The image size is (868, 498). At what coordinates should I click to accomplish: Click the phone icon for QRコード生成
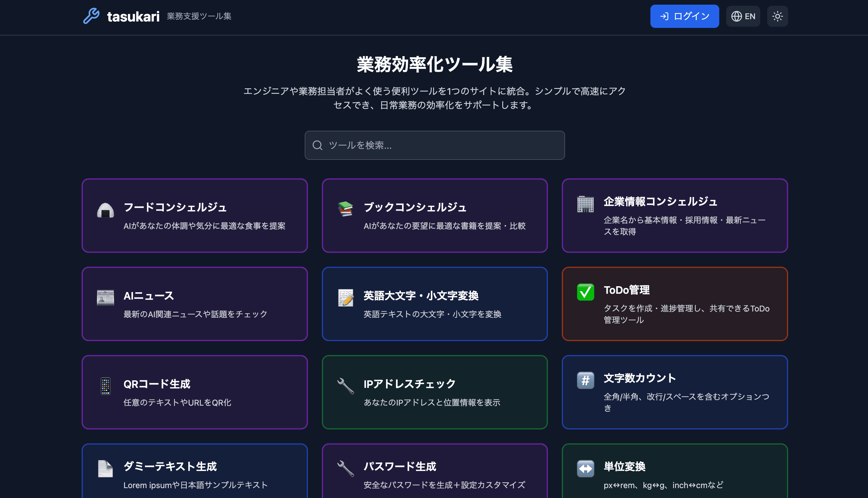[105, 386]
